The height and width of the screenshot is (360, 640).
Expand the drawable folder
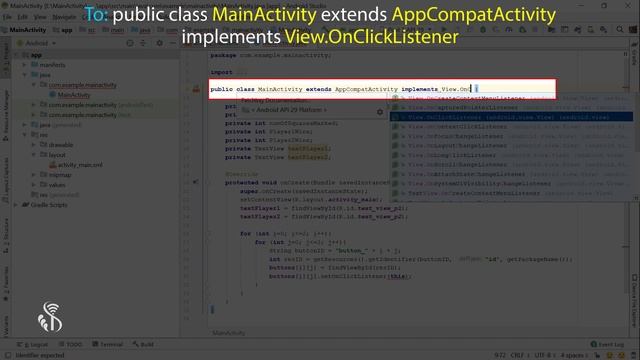[x=33, y=145]
